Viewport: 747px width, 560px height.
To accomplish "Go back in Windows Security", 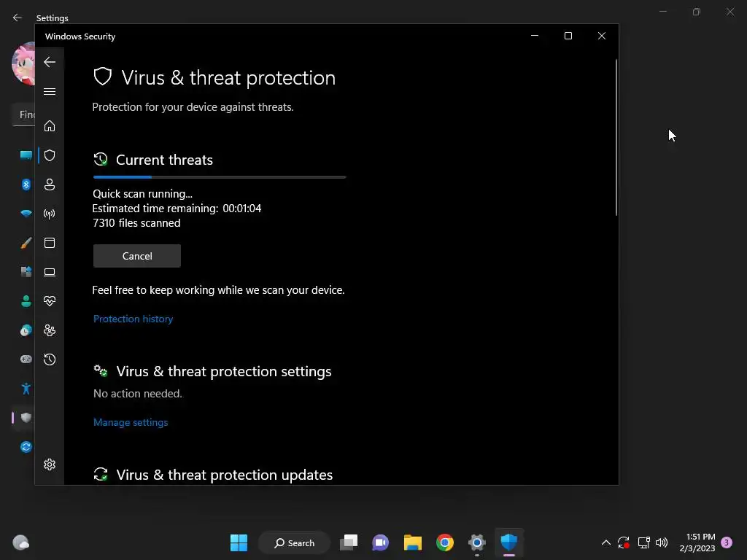I will pos(50,62).
